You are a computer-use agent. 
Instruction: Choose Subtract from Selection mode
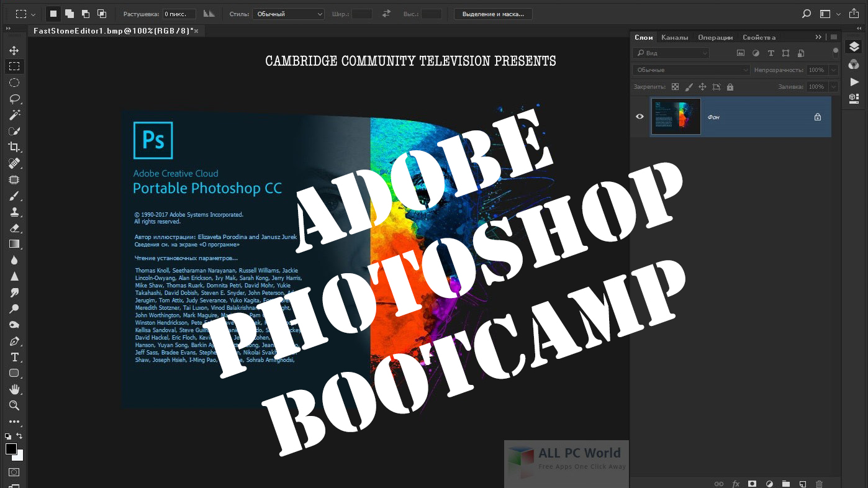(x=86, y=13)
